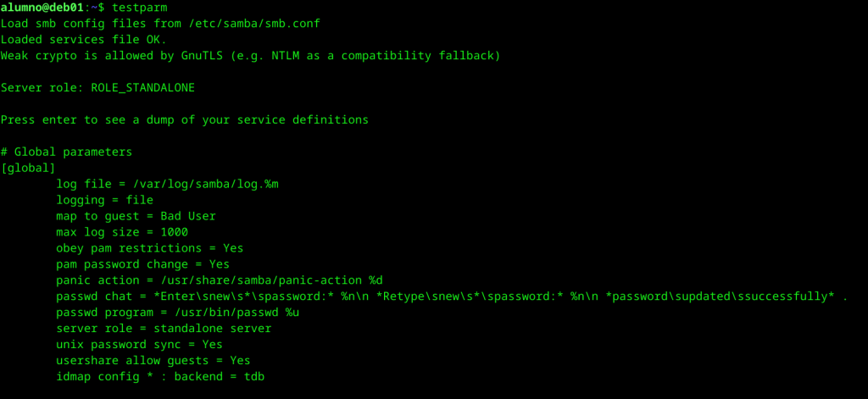Click the "Press enter to see a dump" line
Viewport: 868px width, 399px height.
pyautogui.click(x=185, y=120)
